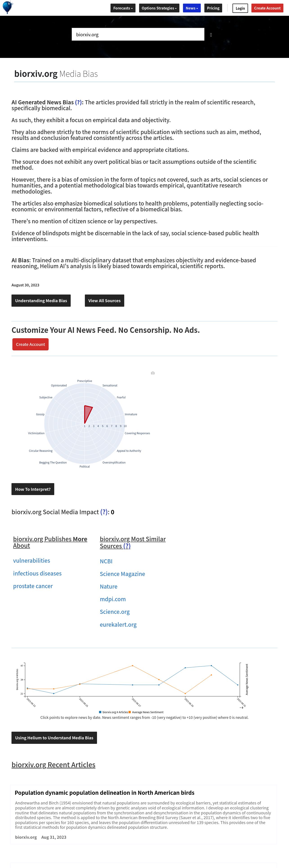
Task: Click the camera download-plot icon
Action: pyautogui.click(x=153, y=373)
